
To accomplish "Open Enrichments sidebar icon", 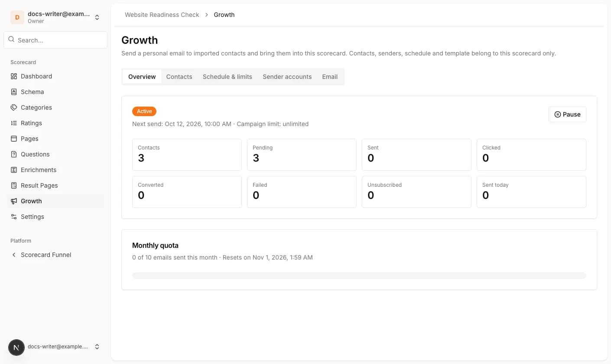I will (14, 170).
